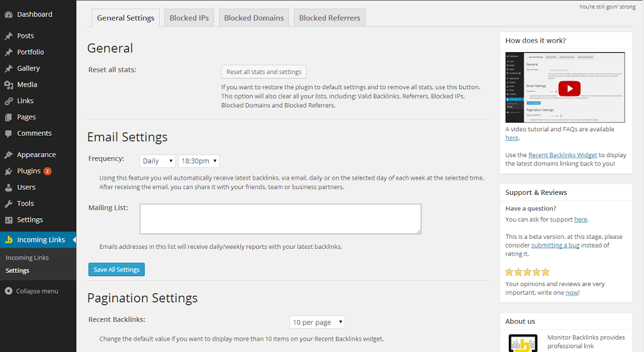Click Reset all stats and settings button
The width and height of the screenshot is (644, 352).
click(264, 72)
